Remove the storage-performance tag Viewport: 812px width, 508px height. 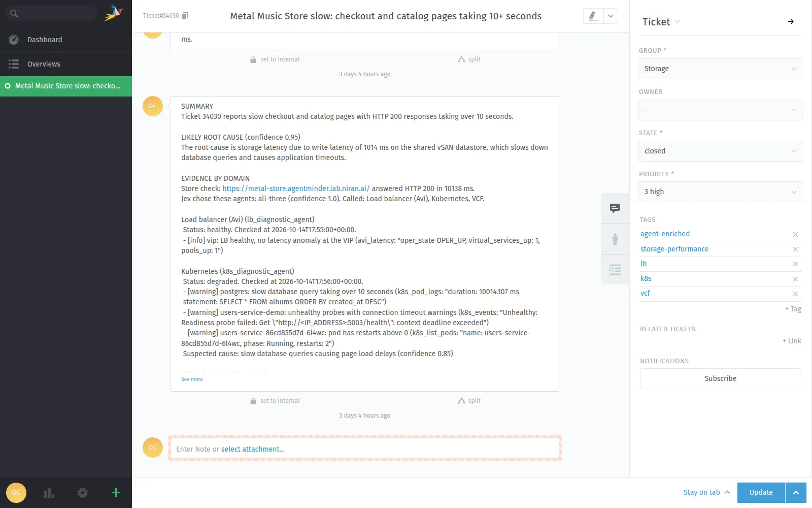(795, 249)
